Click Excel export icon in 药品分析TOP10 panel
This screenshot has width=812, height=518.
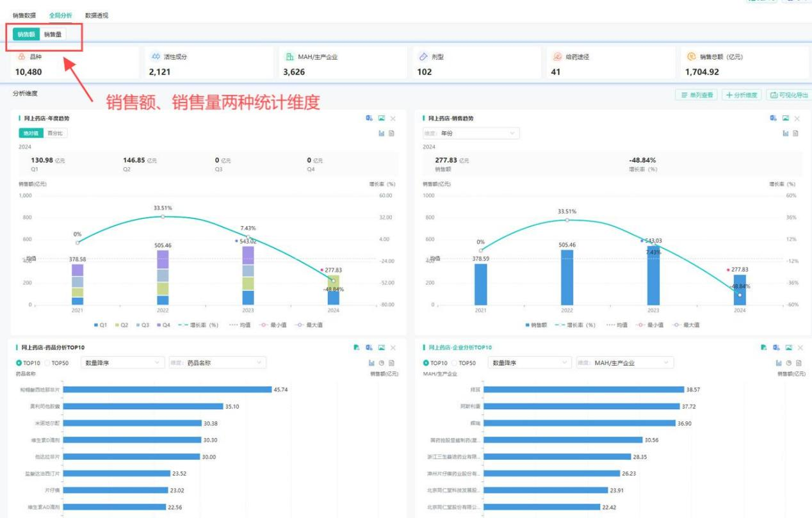click(357, 348)
